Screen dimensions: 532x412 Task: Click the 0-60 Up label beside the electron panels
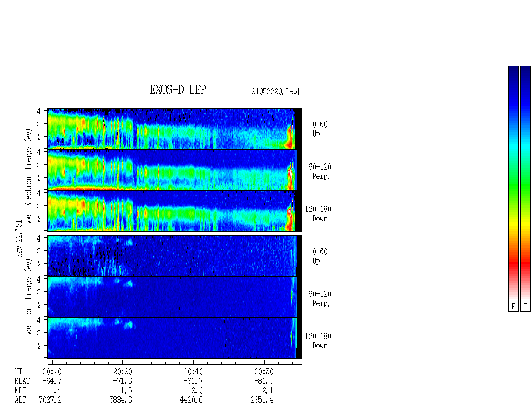coord(320,129)
